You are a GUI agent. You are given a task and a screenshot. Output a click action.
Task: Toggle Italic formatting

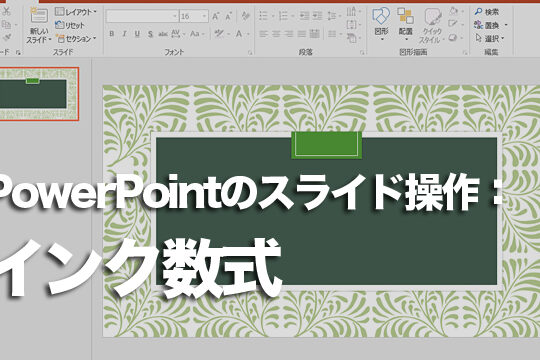(x=124, y=34)
